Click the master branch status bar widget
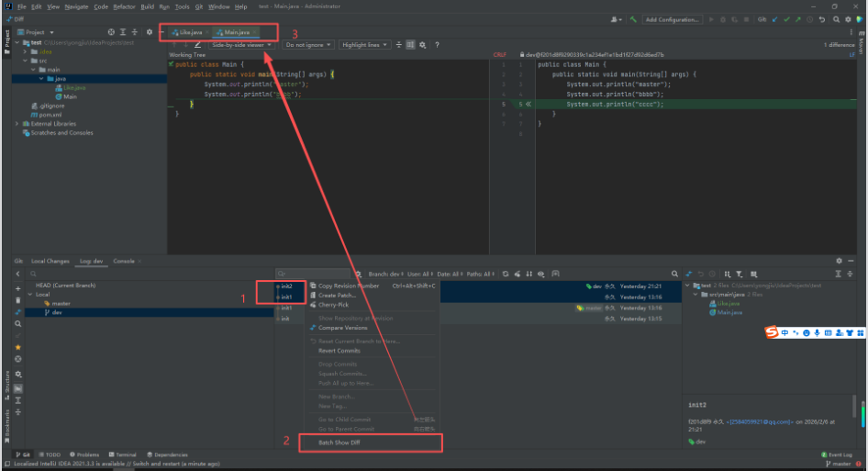Viewport: 868px width, 471px height. [838, 464]
